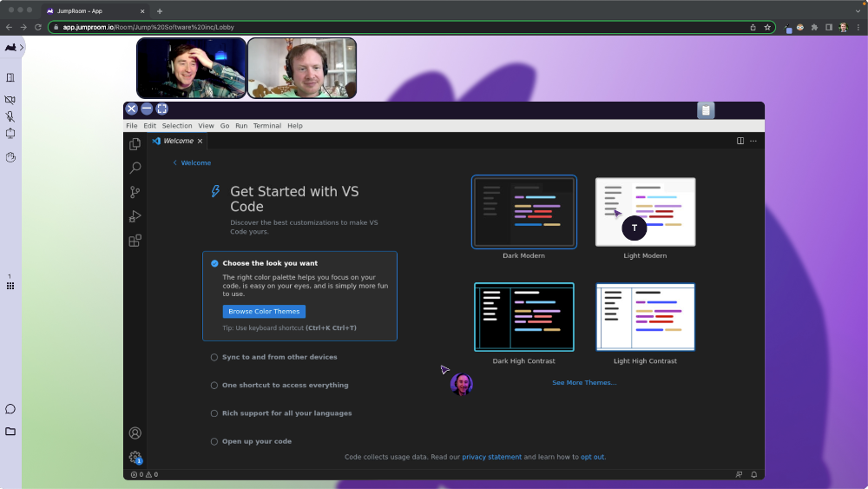The height and width of the screenshot is (489, 868).
Task: Click the notifications bell in status bar
Action: [x=754, y=474]
